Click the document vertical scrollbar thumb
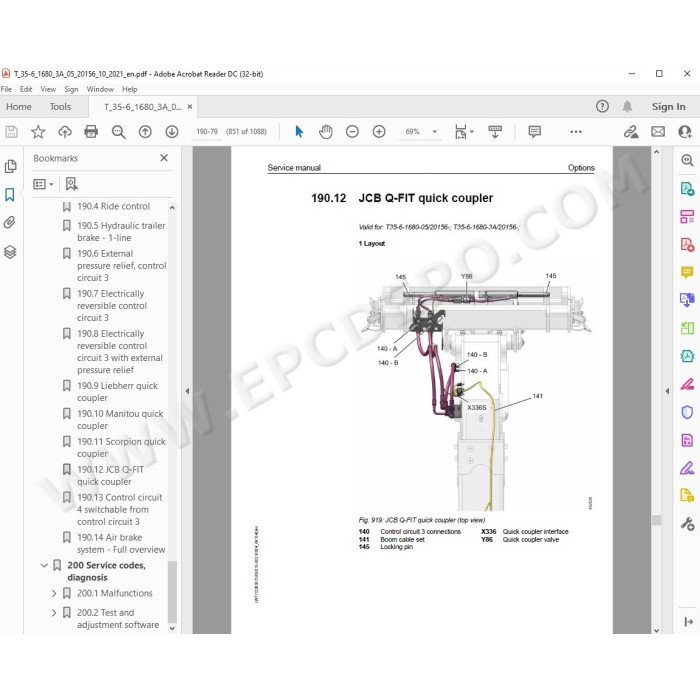Screen dimensions: 700x700 (656, 521)
